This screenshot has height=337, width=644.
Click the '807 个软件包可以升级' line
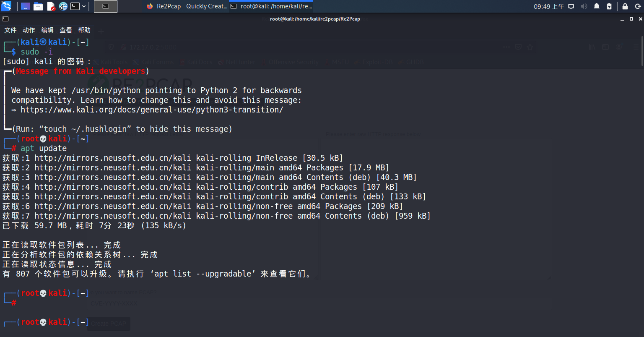pos(157,274)
